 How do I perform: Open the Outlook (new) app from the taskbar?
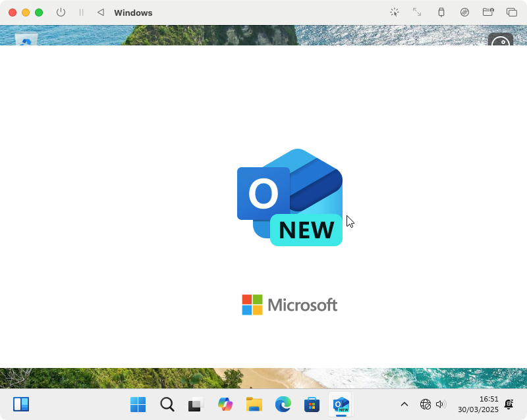coord(341,404)
